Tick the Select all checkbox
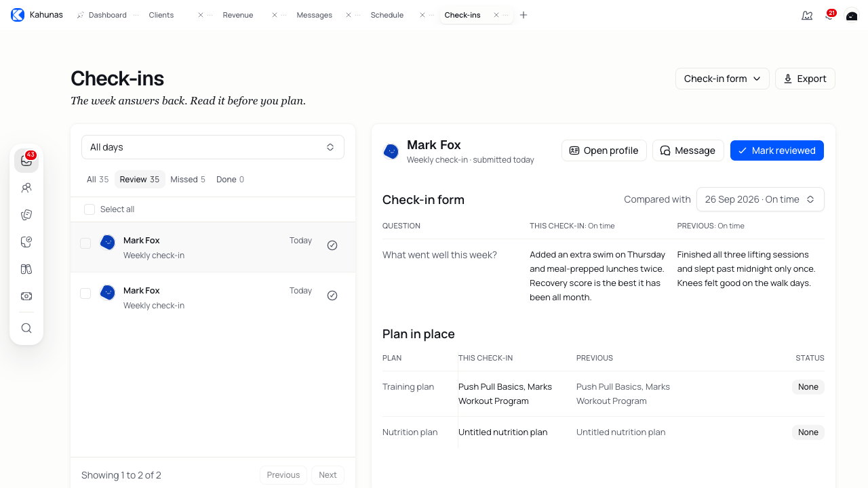Image resolution: width=868 pixels, height=488 pixels. point(90,209)
